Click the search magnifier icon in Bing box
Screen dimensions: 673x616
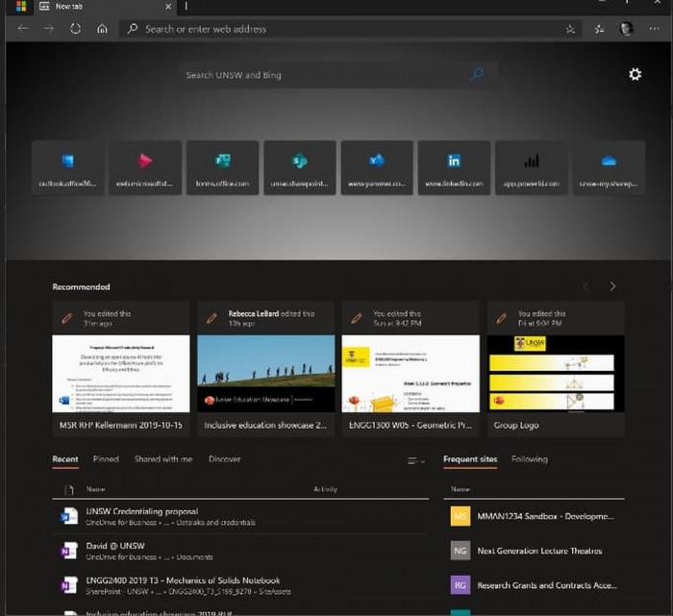click(x=477, y=74)
